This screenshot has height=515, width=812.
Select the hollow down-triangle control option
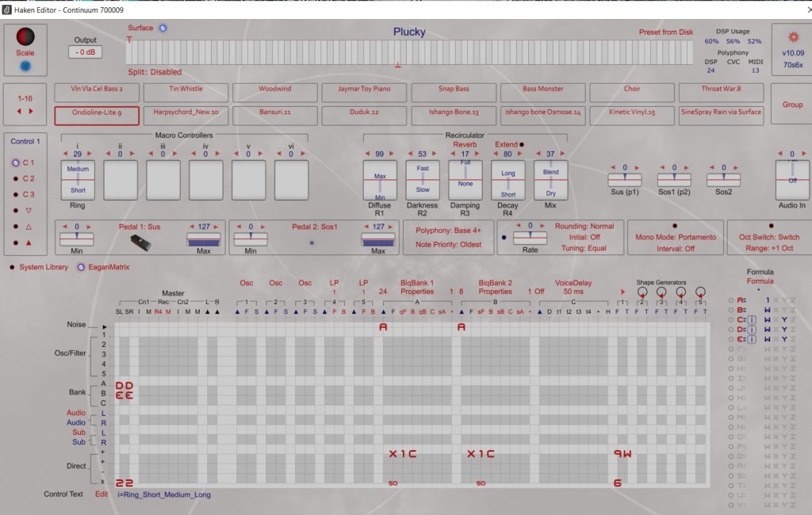click(29, 211)
